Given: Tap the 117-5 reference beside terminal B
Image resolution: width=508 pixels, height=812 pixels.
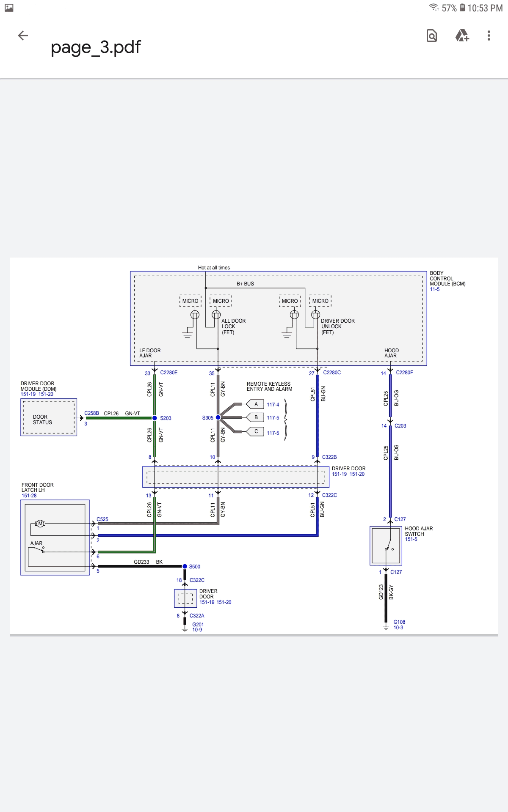Looking at the screenshot, I should pyautogui.click(x=273, y=418).
